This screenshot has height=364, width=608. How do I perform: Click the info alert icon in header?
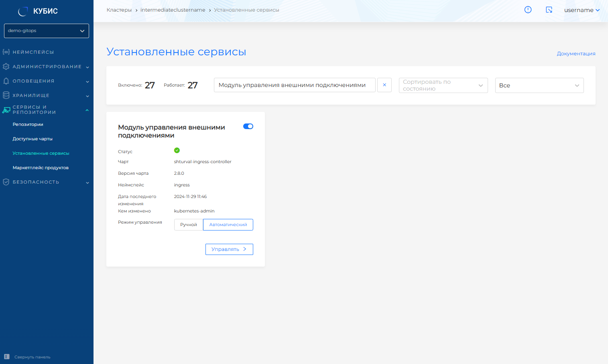click(x=528, y=10)
